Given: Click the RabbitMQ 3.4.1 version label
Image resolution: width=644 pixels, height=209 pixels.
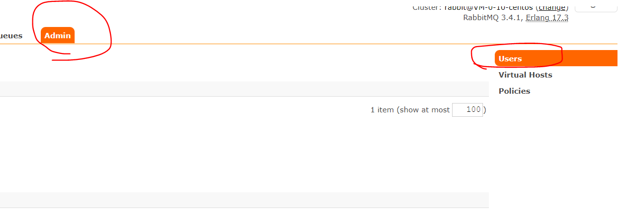Looking at the screenshot, I should 492,18.
